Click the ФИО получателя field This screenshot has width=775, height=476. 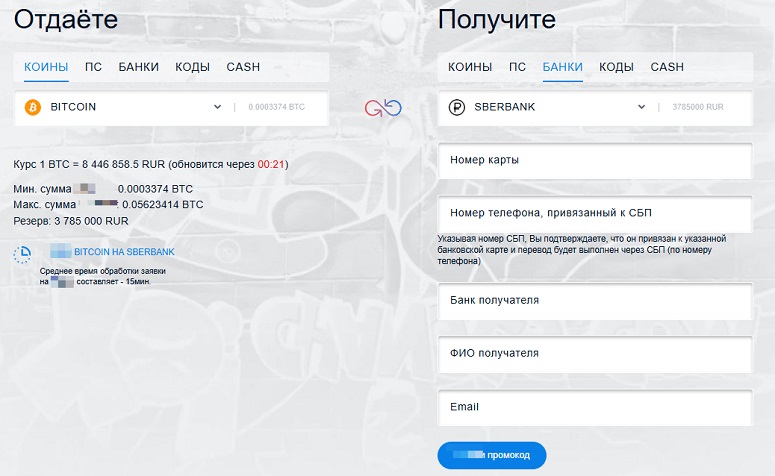coord(594,354)
